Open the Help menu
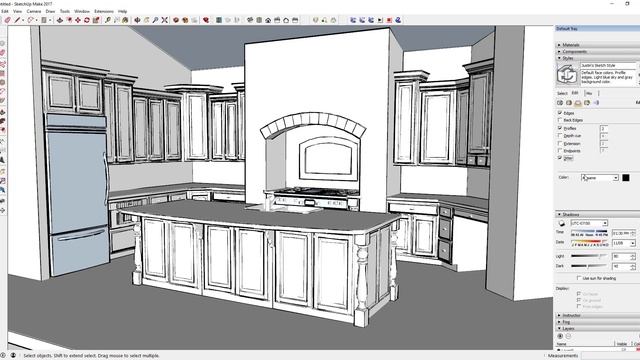640x360 pixels. 122,11
